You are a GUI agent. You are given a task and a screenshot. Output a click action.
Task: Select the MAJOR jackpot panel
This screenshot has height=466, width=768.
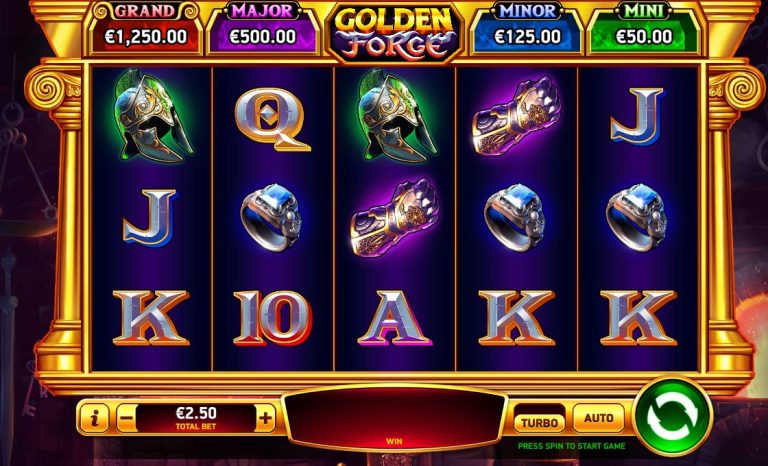coord(263,28)
